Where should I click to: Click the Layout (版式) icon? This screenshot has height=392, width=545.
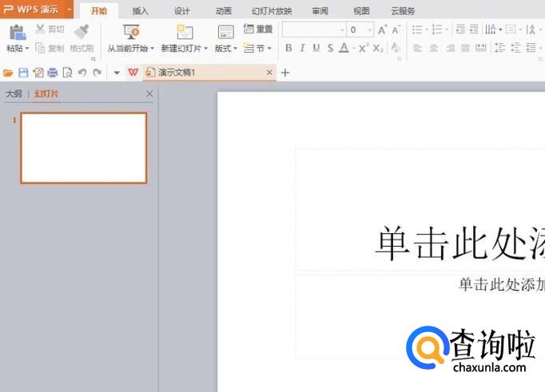pyautogui.click(x=225, y=32)
